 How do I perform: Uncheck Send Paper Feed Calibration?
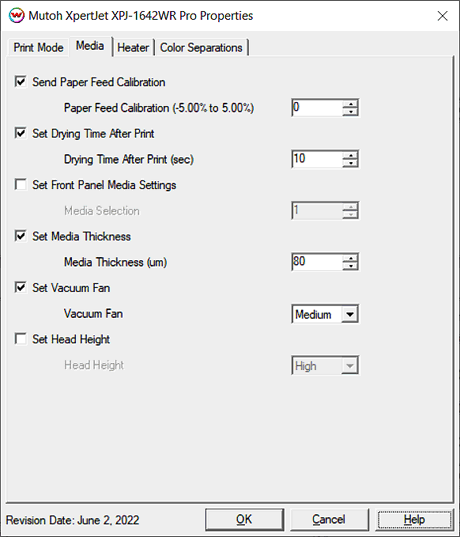click(x=21, y=82)
